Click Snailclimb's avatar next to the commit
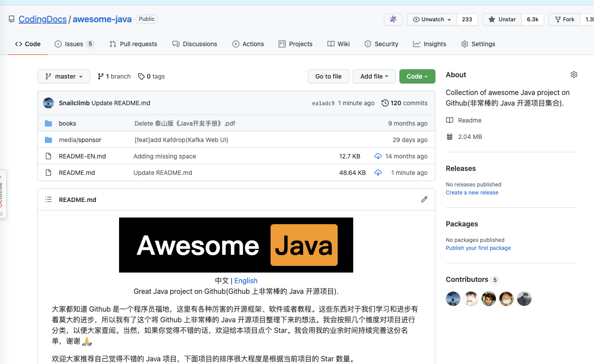This screenshot has width=594, height=364. pyautogui.click(x=48, y=103)
